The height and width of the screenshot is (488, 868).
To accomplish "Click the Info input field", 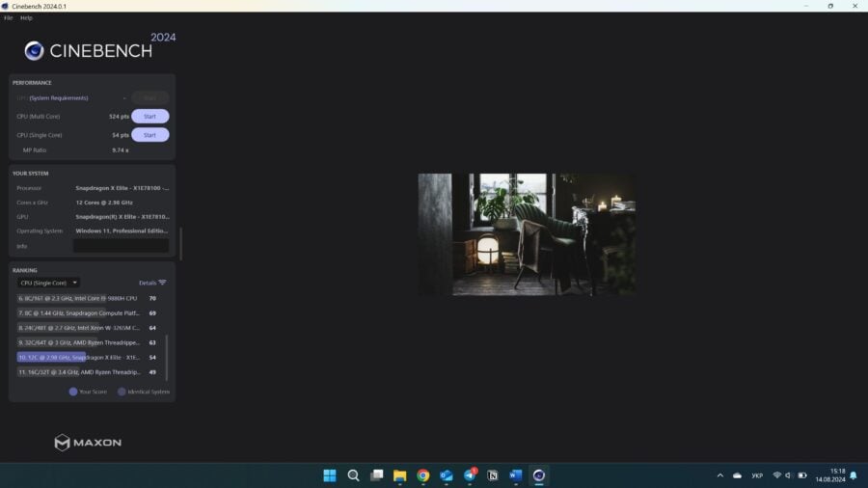I will pos(122,246).
